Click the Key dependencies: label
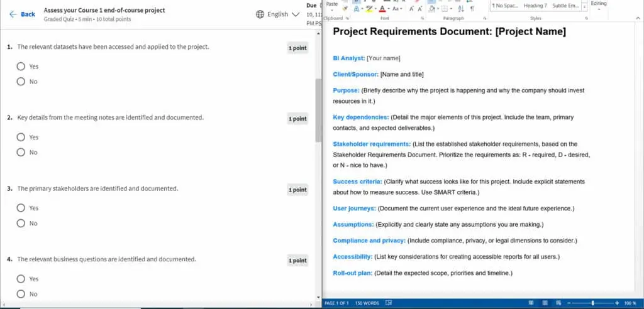 pyautogui.click(x=360, y=117)
